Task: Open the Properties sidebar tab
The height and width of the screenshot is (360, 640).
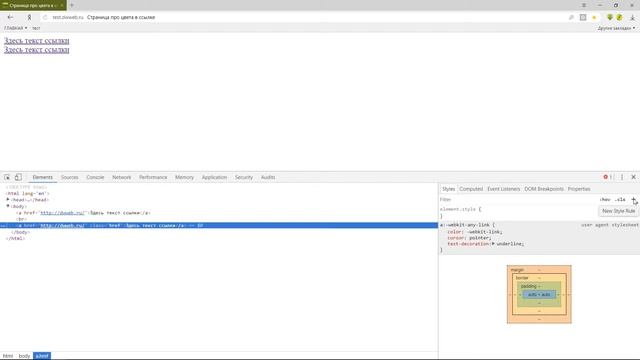Action: [x=579, y=189]
